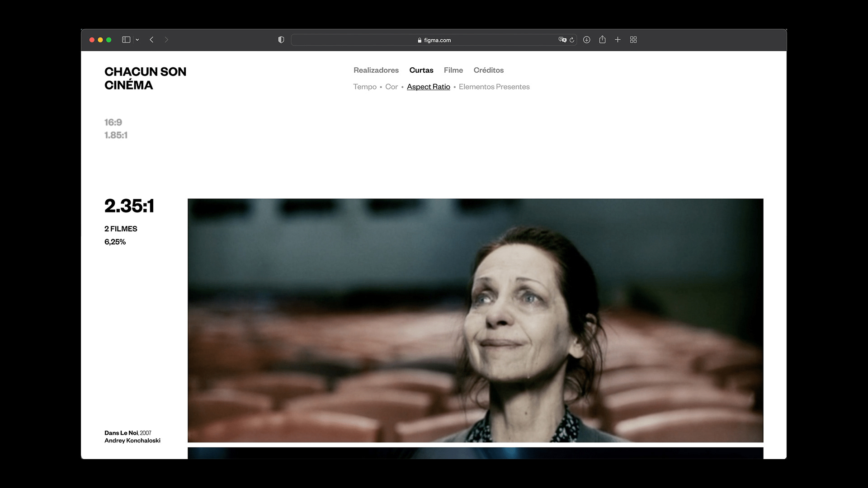The width and height of the screenshot is (868, 488).
Task: Click the Dans Le Noi, 2007 title
Action: (128, 433)
